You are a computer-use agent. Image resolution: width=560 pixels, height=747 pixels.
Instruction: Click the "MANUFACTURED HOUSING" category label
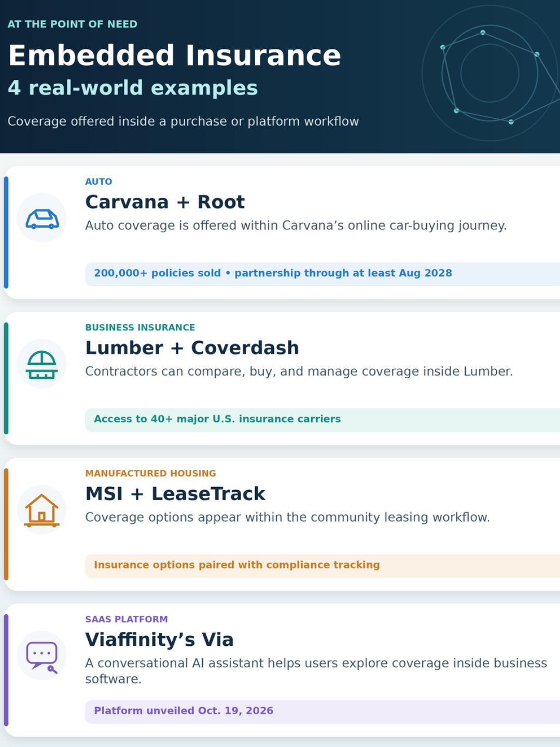(150, 473)
